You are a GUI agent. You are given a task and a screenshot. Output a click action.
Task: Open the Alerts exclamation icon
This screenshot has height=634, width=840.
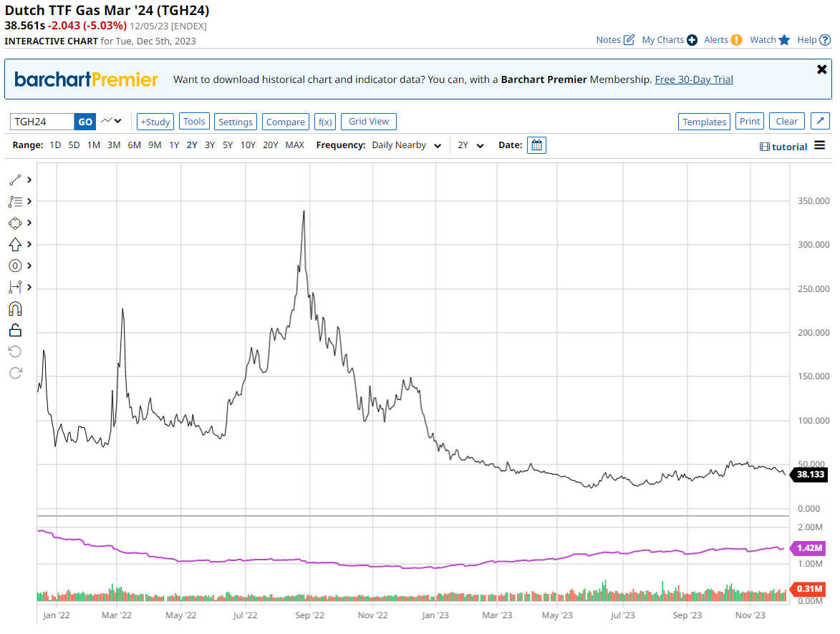click(x=736, y=40)
